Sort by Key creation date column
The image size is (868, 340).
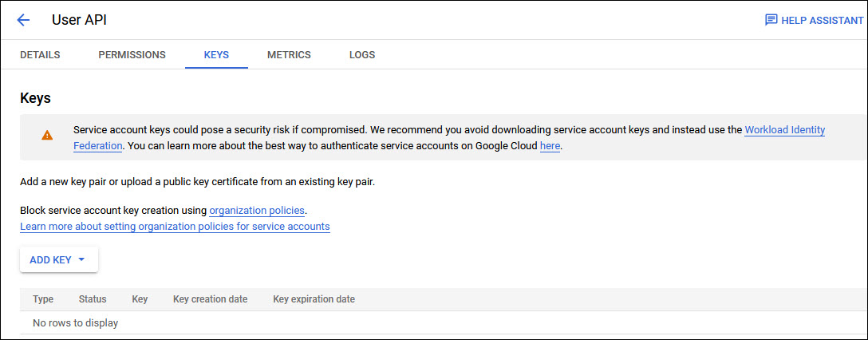(210, 299)
